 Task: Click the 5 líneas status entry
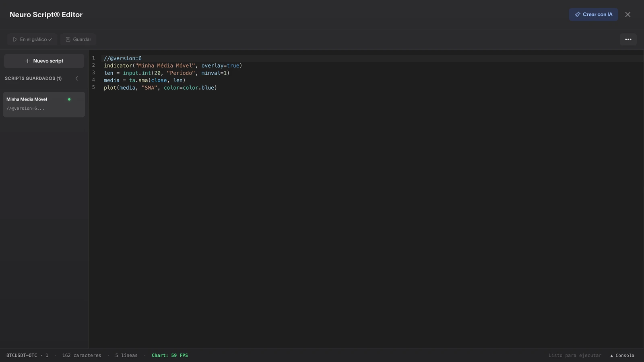(126, 356)
